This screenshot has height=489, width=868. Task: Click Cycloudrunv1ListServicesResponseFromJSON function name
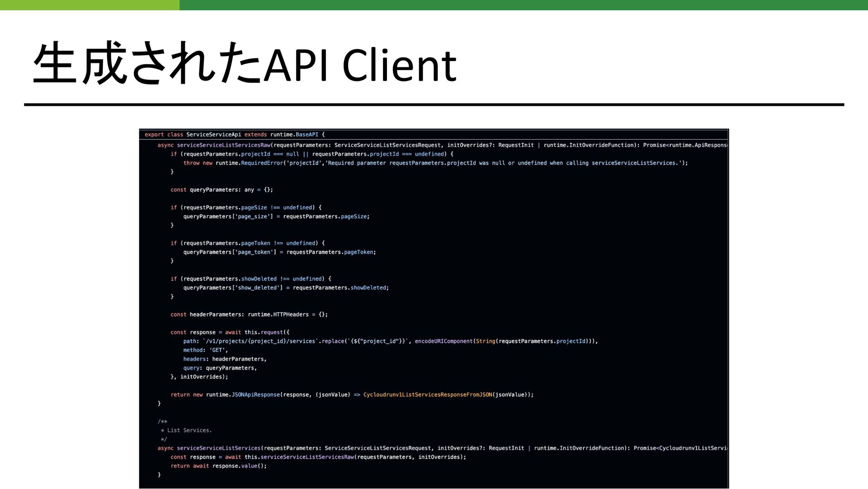click(427, 394)
